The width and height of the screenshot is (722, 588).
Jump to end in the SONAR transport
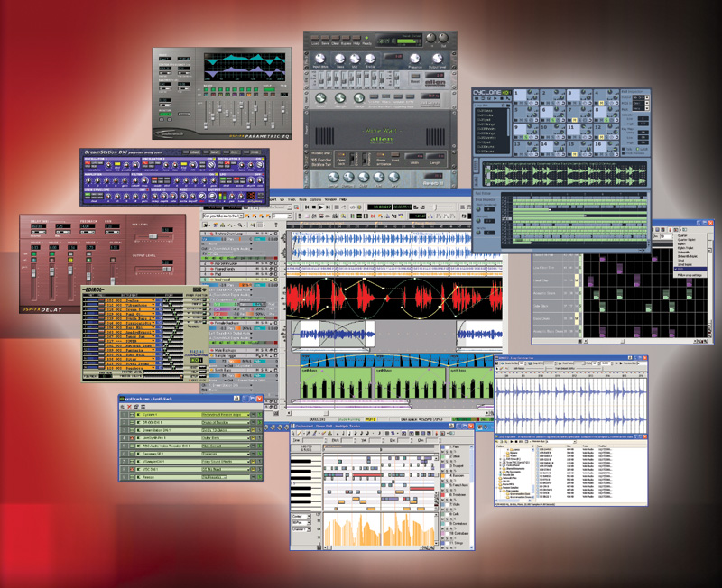(x=329, y=207)
